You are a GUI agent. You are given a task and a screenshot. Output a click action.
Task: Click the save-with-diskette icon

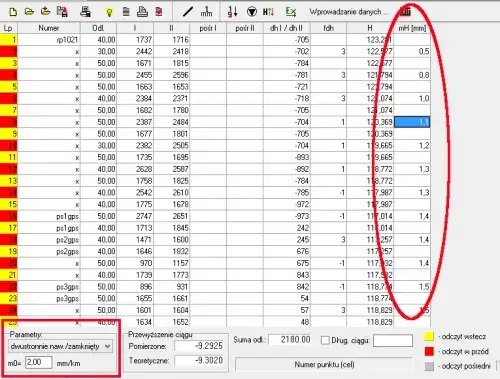62,12
